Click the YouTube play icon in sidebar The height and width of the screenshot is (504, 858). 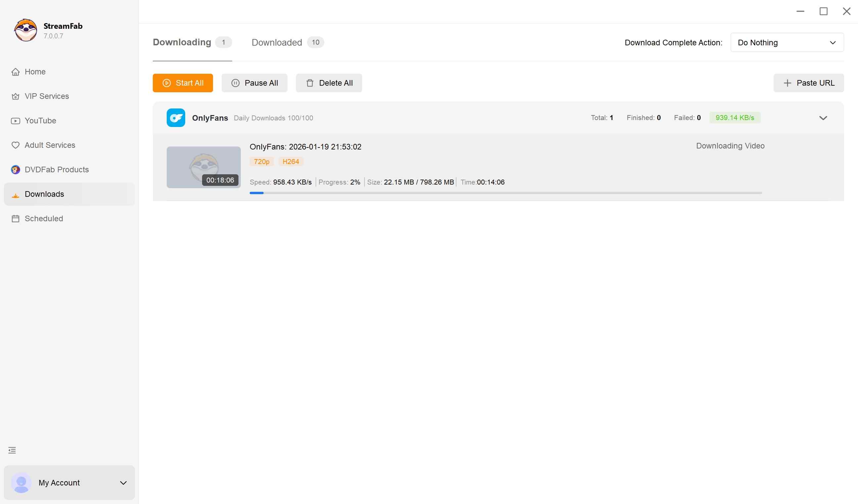(15, 121)
